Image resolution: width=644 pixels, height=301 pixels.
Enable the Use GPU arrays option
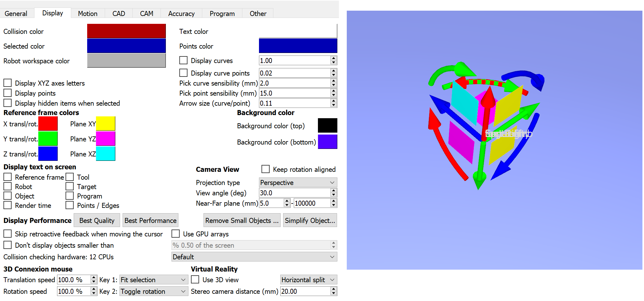point(176,234)
